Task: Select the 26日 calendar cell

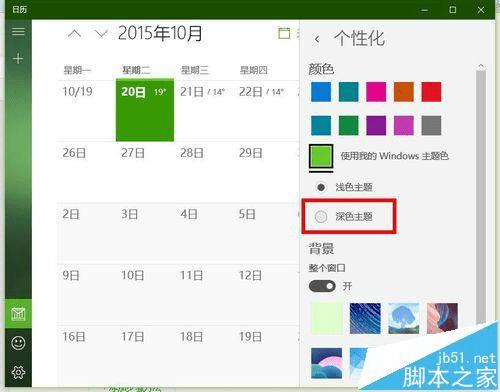Action: pos(86,172)
